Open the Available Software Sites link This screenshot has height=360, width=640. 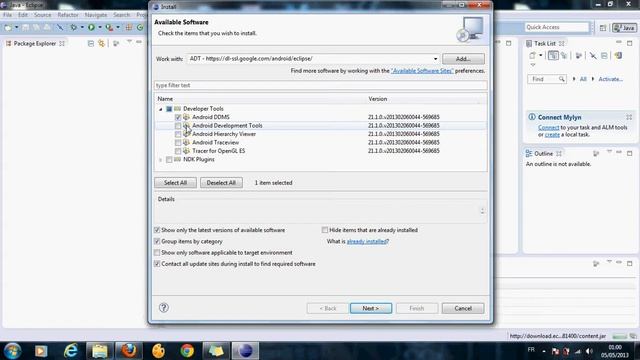point(422,71)
